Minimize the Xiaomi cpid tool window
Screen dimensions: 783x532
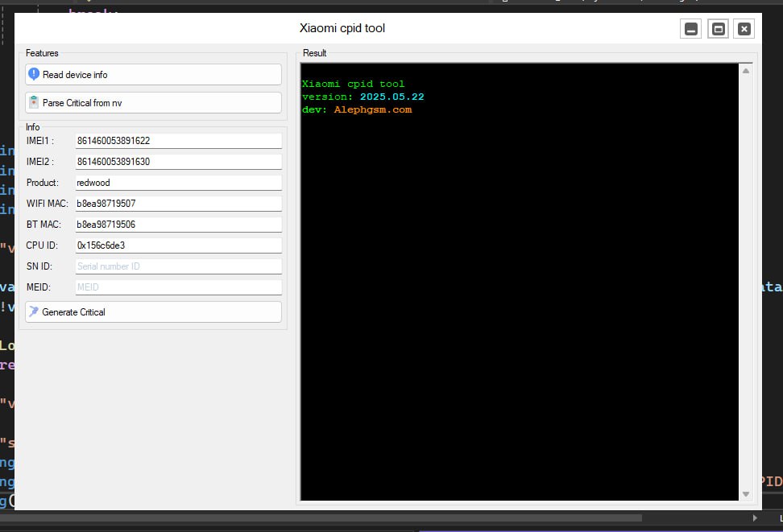click(x=691, y=30)
